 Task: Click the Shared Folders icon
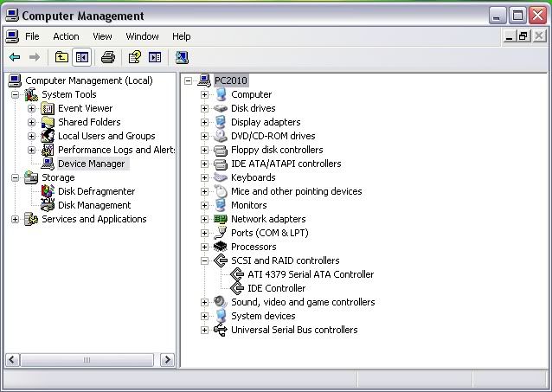click(48, 122)
